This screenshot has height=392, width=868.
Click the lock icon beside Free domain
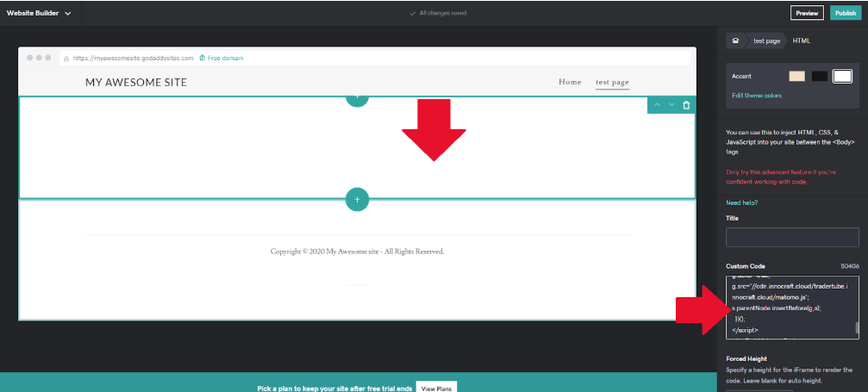pos(202,59)
